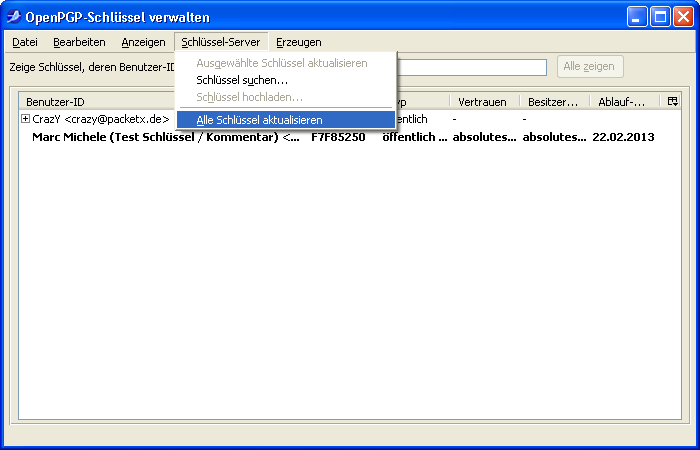Image resolution: width=700 pixels, height=450 pixels.
Task: Minimize the OpenPGP key window
Action: point(637,17)
